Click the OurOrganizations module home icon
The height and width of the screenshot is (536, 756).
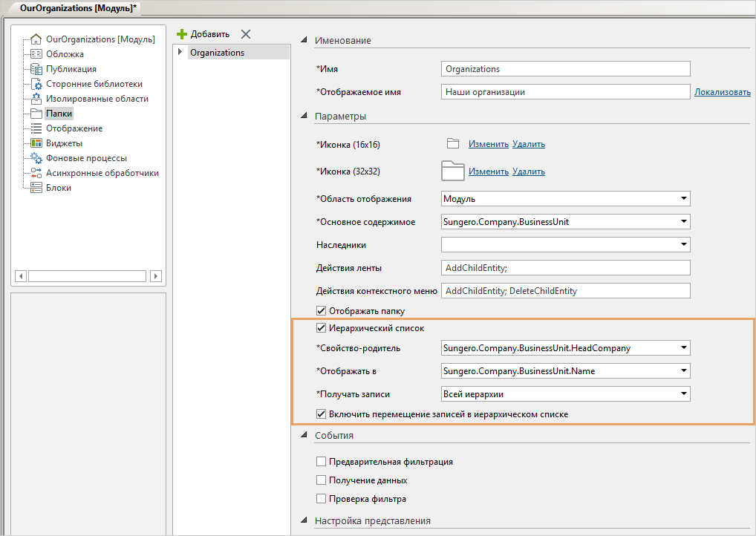36,39
